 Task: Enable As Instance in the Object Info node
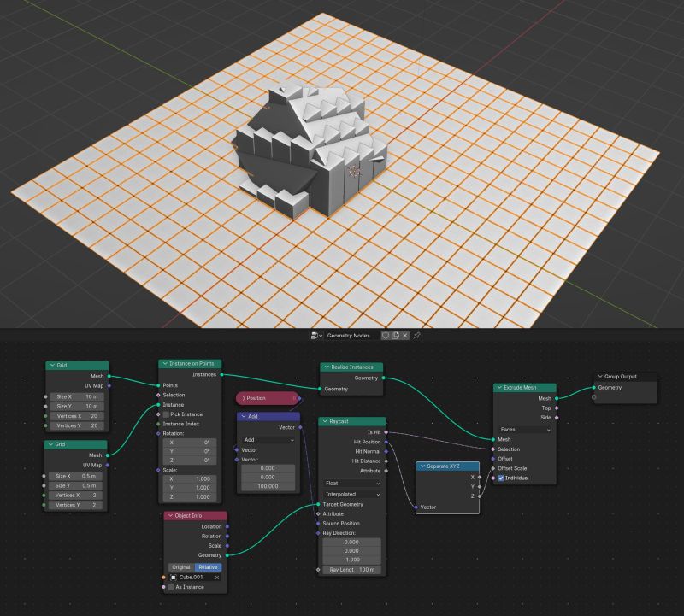pyautogui.click(x=171, y=588)
